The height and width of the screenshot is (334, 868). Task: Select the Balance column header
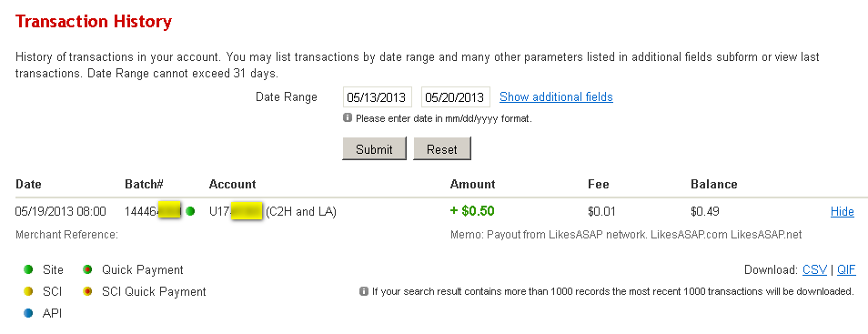click(714, 184)
